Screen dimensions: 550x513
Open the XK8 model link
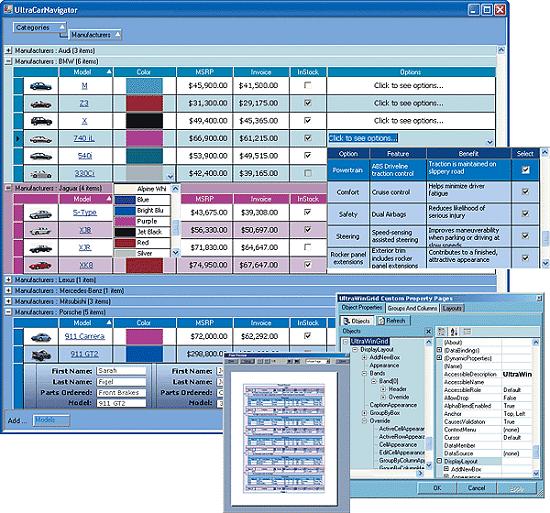[86, 265]
